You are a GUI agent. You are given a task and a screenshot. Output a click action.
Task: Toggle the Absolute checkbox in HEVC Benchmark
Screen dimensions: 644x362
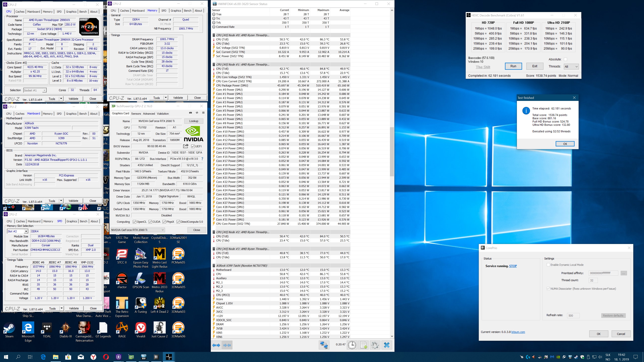click(x=565, y=59)
